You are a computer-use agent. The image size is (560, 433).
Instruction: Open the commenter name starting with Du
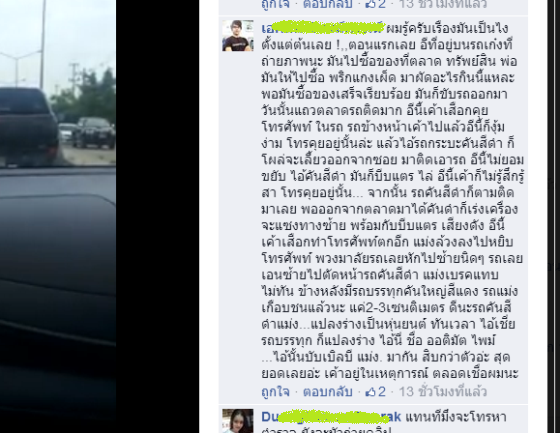[331, 417]
